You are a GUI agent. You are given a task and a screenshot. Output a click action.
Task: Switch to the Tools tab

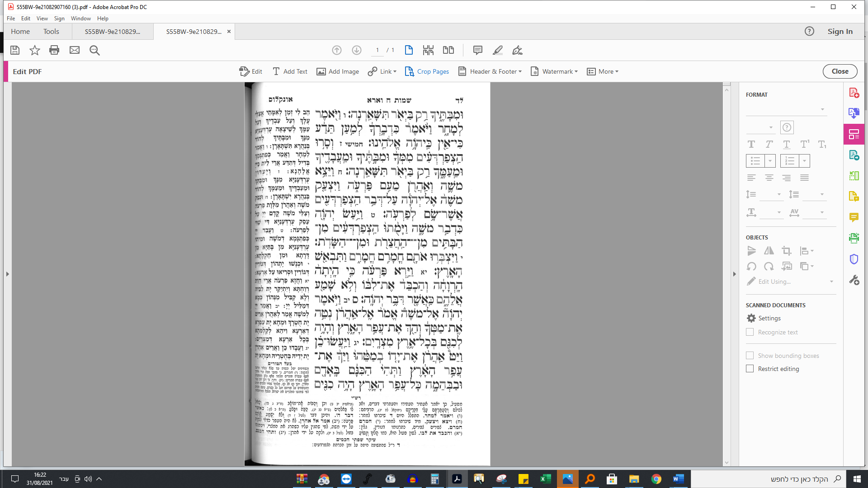pyautogui.click(x=51, y=32)
